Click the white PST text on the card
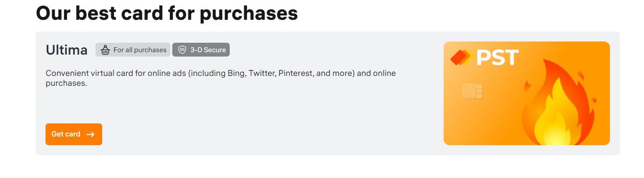 click(497, 58)
